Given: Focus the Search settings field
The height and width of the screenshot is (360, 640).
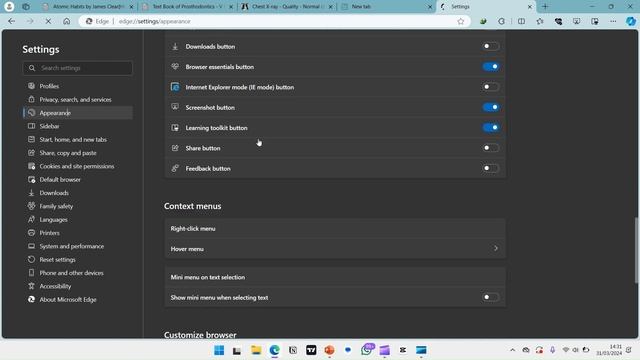Looking at the screenshot, I should pos(78,68).
